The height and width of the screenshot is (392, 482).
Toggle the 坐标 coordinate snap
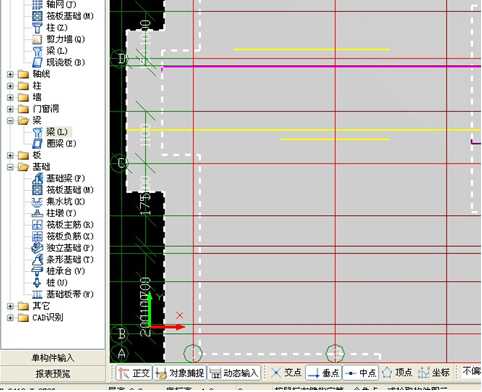click(434, 372)
